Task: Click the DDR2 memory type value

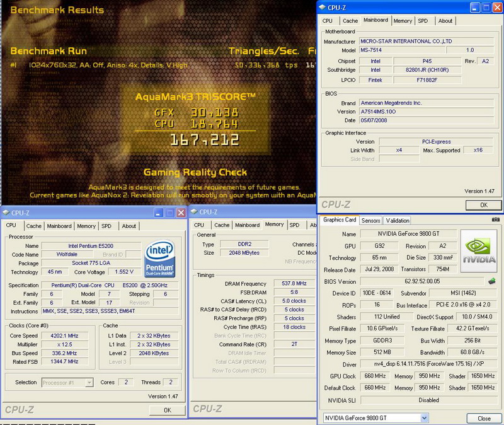Action: tap(244, 244)
